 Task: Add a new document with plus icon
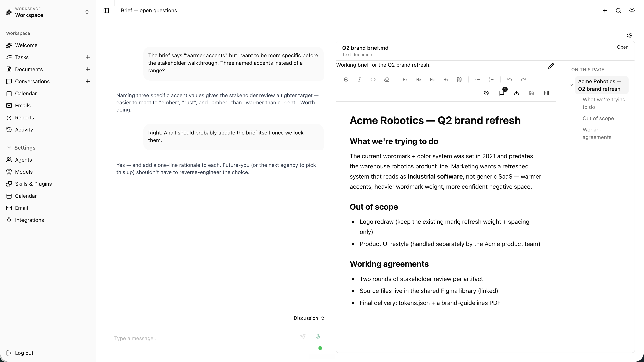(x=88, y=69)
